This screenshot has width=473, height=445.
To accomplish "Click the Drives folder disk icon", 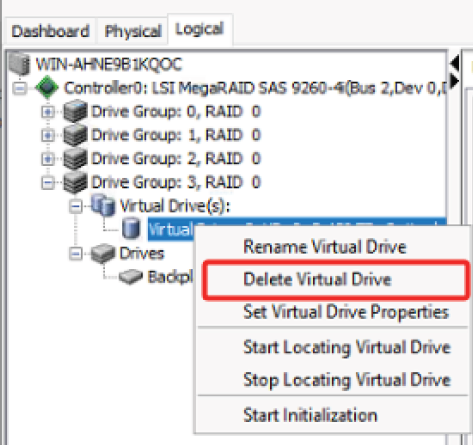I will click(x=103, y=253).
